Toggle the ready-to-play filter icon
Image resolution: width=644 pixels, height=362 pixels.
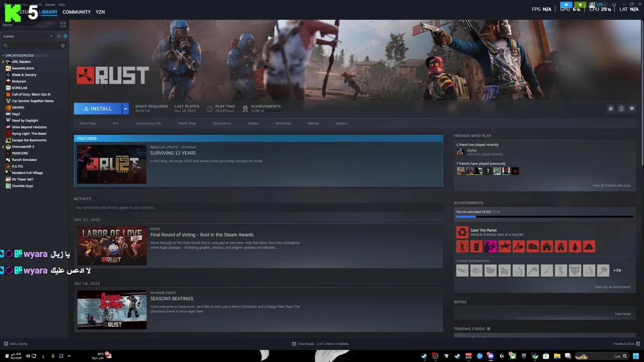[65, 36]
